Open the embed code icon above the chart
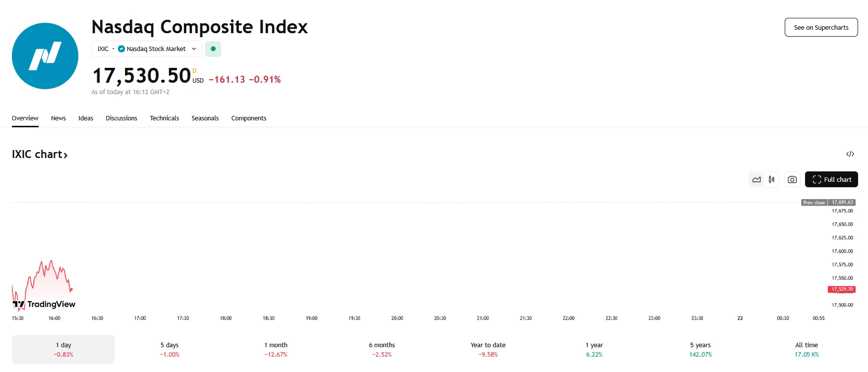The width and height of the screenshot is (868, 372). (x=851, y=154)
